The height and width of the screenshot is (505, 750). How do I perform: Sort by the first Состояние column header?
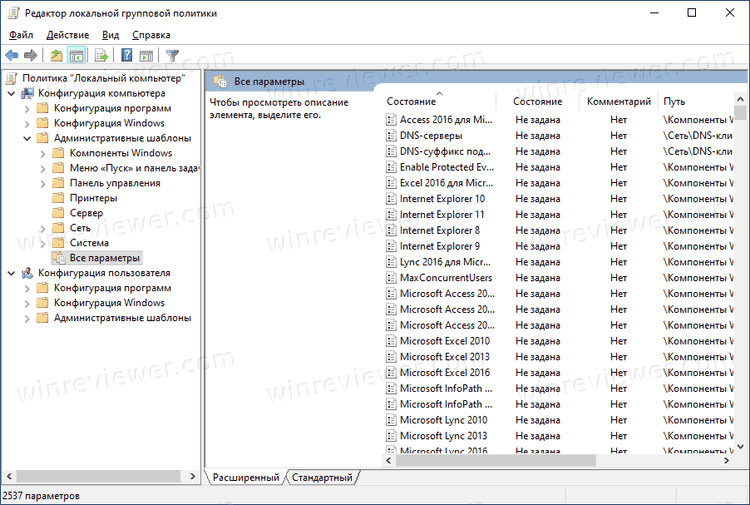440,101
